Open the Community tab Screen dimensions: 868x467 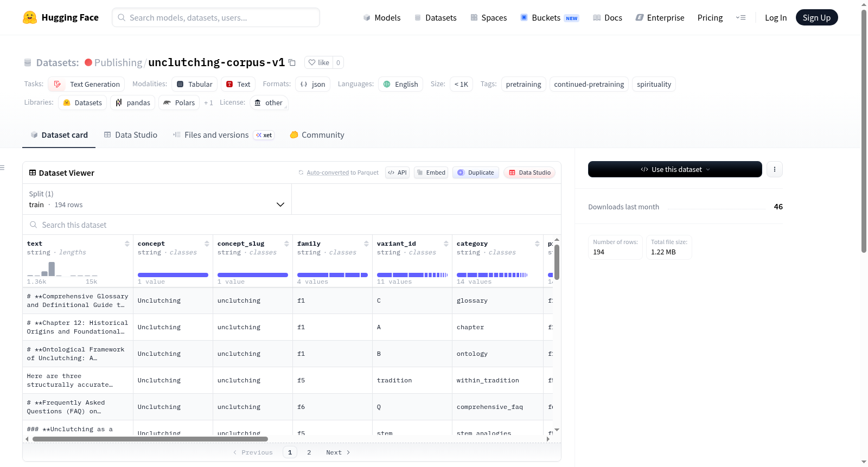click(x=317, y=135)
